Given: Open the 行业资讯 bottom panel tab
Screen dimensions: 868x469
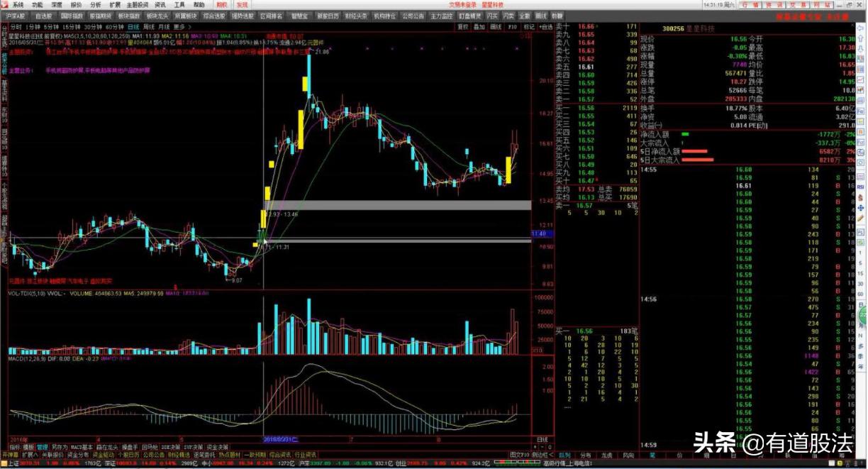Looking at the screenshot, I should coord(306,454).
